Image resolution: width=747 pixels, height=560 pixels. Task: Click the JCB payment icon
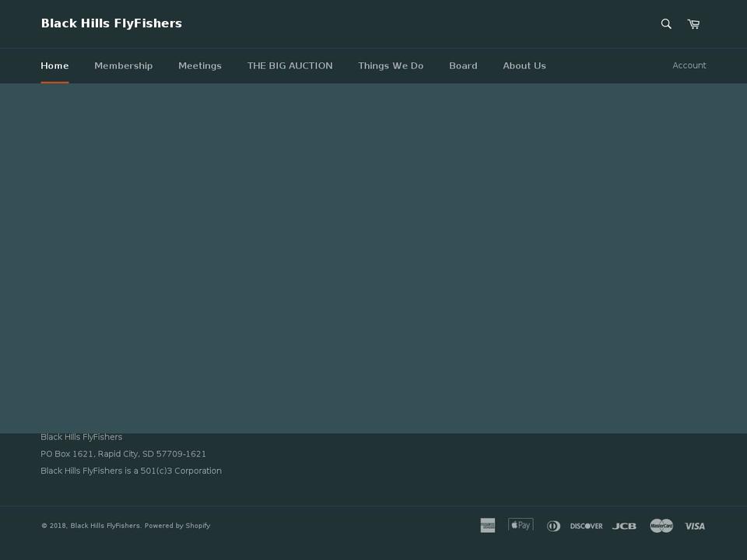[x=624, y=527]
